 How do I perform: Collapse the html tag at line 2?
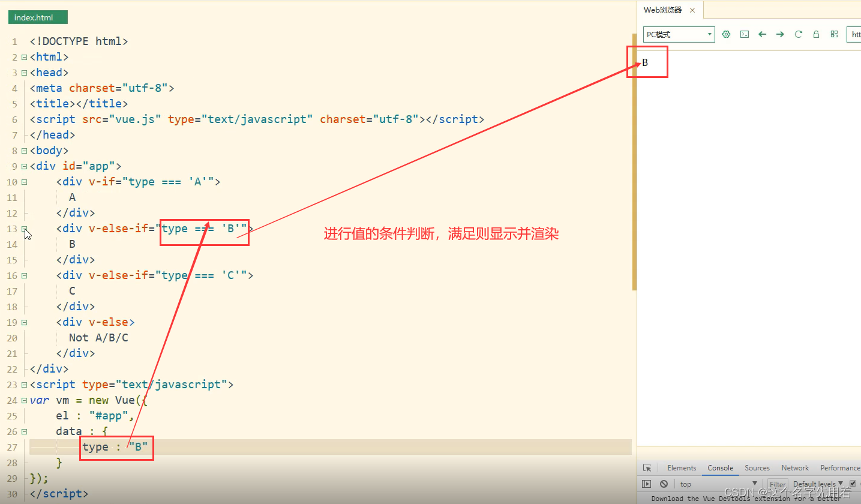(24, 57)
